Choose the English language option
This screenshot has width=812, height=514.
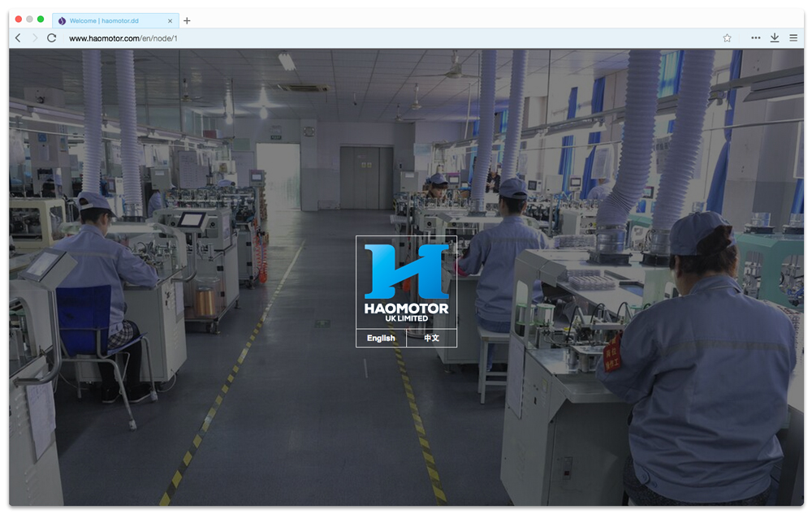(381, 338)
